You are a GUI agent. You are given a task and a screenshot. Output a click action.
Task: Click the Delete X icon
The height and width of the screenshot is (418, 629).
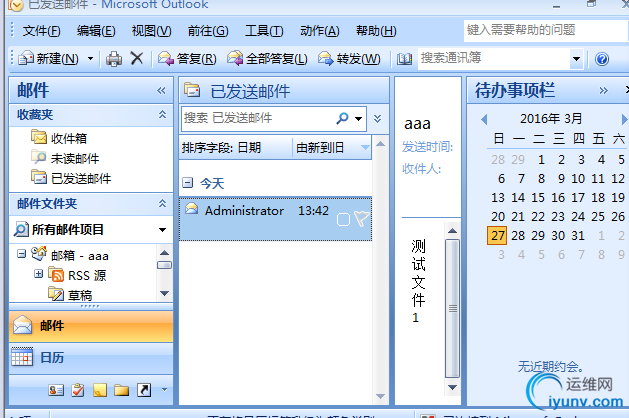[137, 59]
